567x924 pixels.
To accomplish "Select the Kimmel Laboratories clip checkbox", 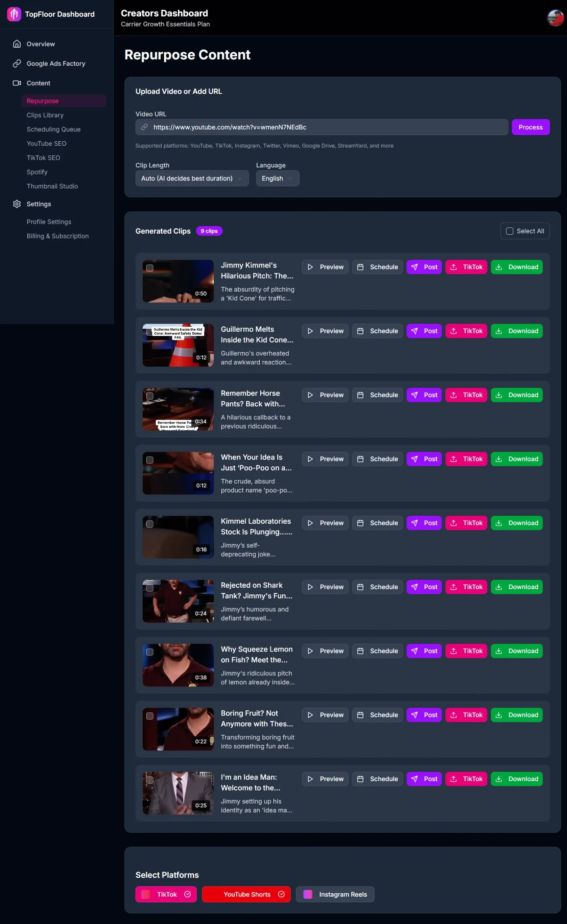I will [150, 524].
